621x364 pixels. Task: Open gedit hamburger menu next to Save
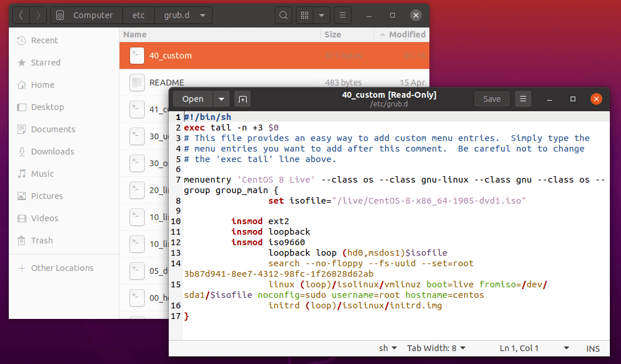(x=523, y=99)
